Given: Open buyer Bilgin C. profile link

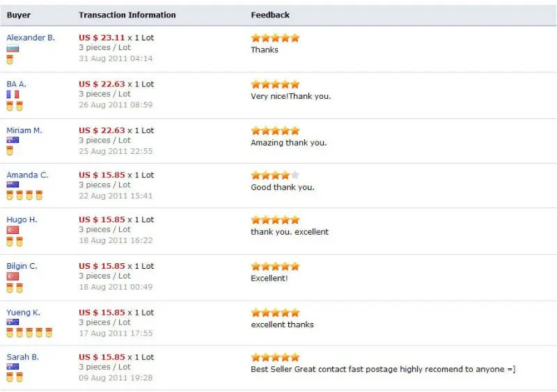Looking at the screenshot, I should pyautogui.click(x=22, y=266).
